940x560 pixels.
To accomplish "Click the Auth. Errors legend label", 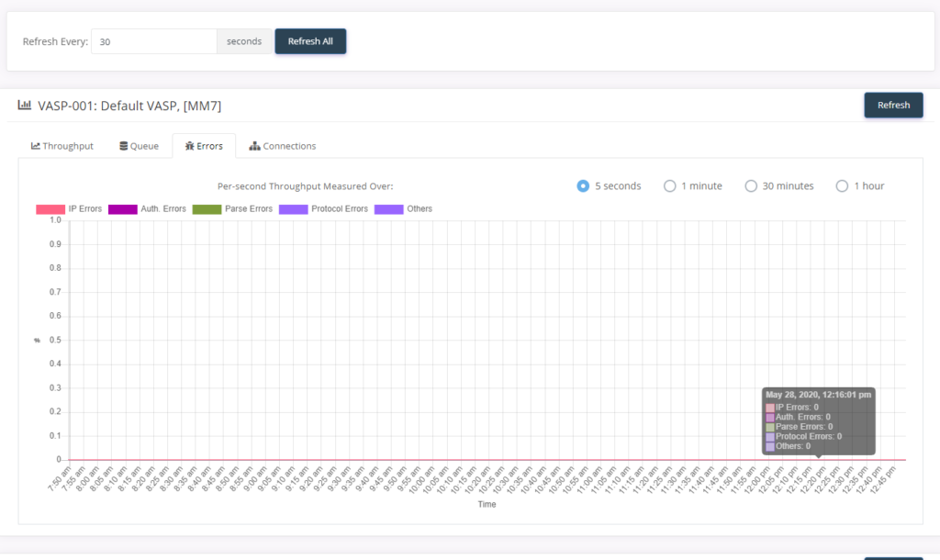I will 163,208.
